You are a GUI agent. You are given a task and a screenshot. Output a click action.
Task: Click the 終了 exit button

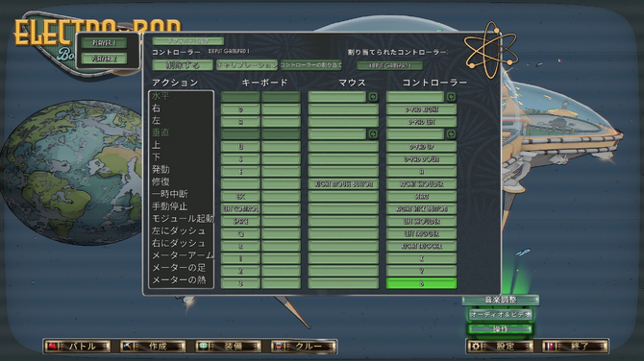coord(575,347)
